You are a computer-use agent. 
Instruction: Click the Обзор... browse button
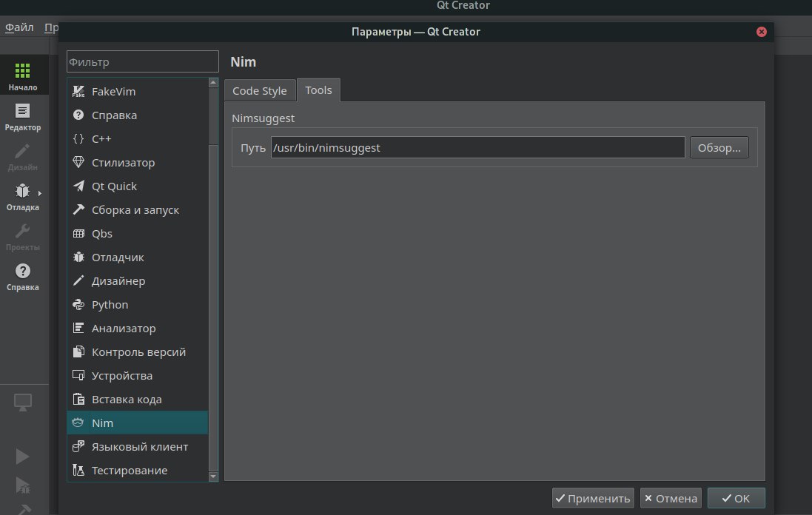point(719,147)
